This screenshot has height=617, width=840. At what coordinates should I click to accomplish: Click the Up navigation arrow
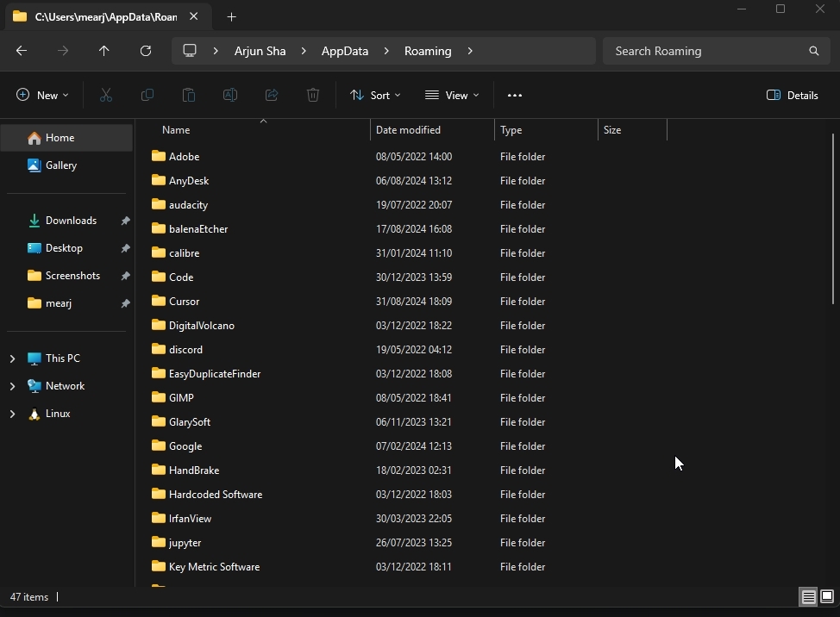tap(104, 51)
